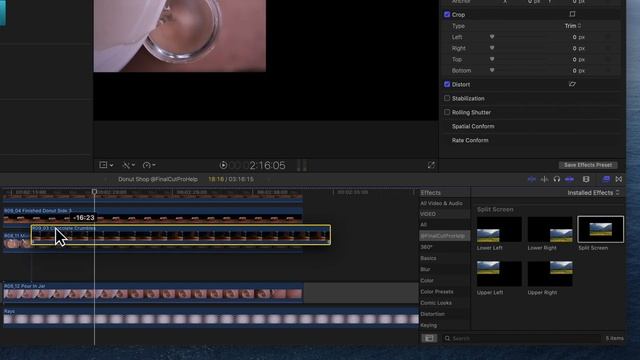Click the playhead marker on the timeline ruler
The height and width of the screenshot is (360, 640).
pyautogui.click(x=94, y=191)
